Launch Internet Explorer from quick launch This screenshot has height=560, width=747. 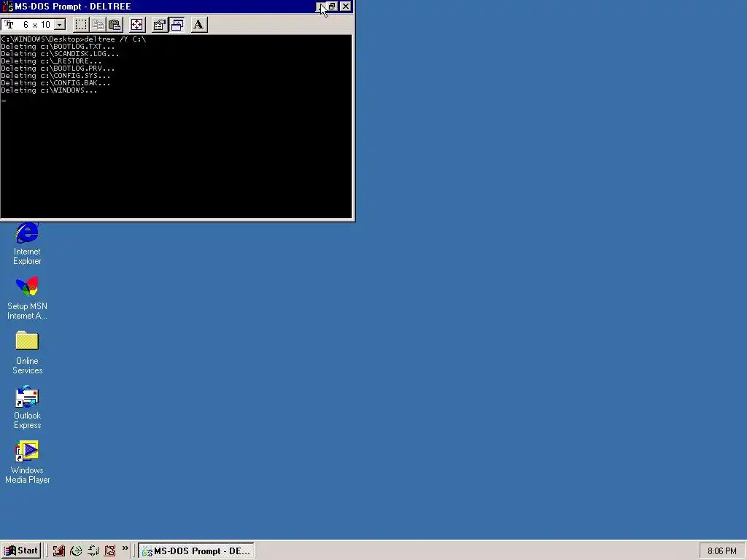click(x=76, y=551)
